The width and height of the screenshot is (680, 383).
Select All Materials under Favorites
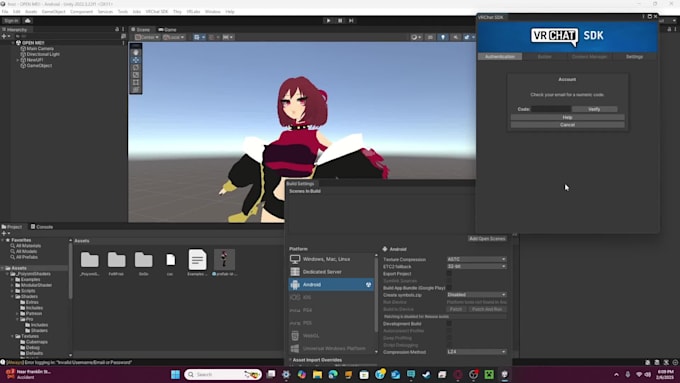pyautogui.click(x=28, y=246)
